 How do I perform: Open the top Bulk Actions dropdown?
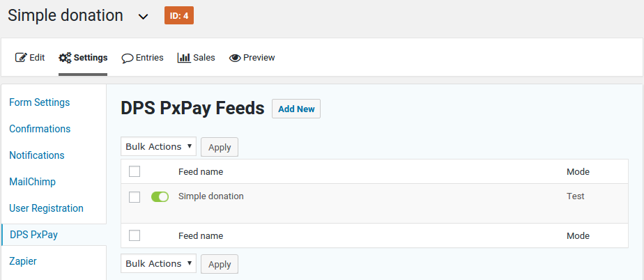coord(158,146)
